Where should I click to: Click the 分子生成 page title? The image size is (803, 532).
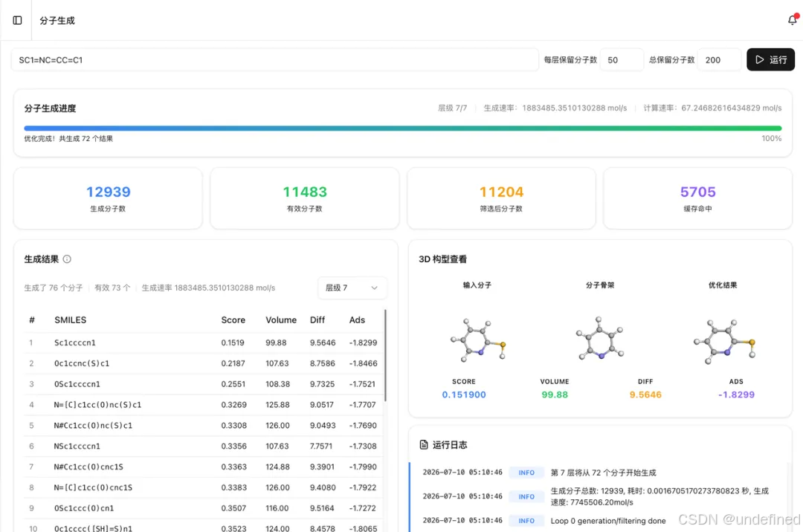pos(57,21)
